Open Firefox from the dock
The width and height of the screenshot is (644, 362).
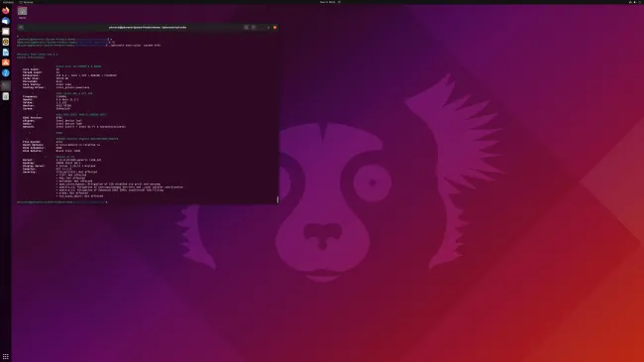[x=6, y=11]
